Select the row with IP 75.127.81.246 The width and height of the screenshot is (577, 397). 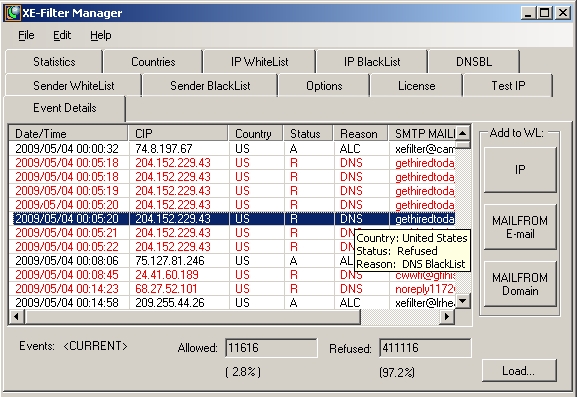click(x=232, y=260)
